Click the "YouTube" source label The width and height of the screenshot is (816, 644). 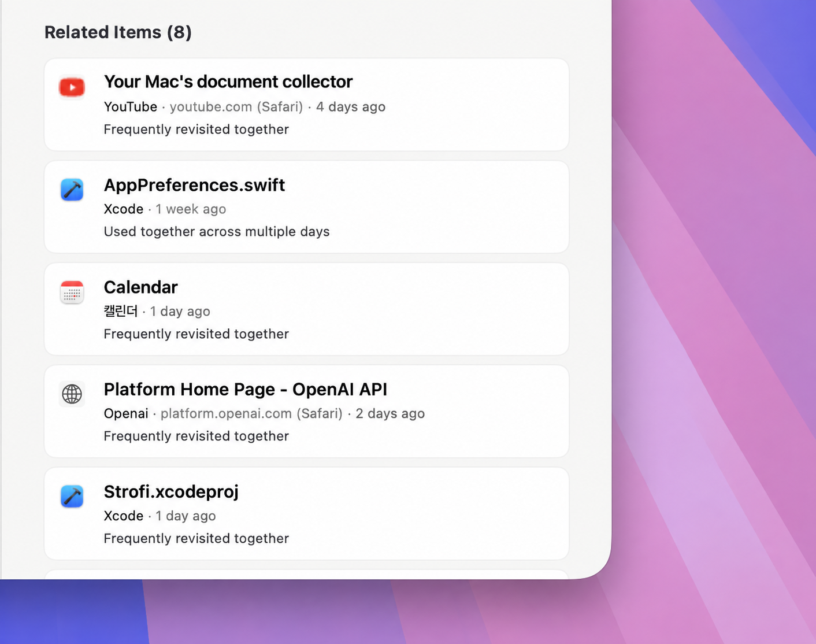[x=131, y=107]
